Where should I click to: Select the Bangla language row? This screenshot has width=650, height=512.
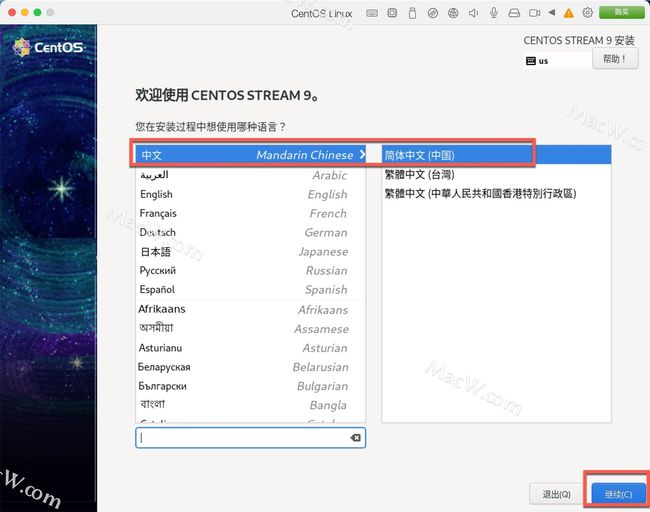[x=250, y=405]
